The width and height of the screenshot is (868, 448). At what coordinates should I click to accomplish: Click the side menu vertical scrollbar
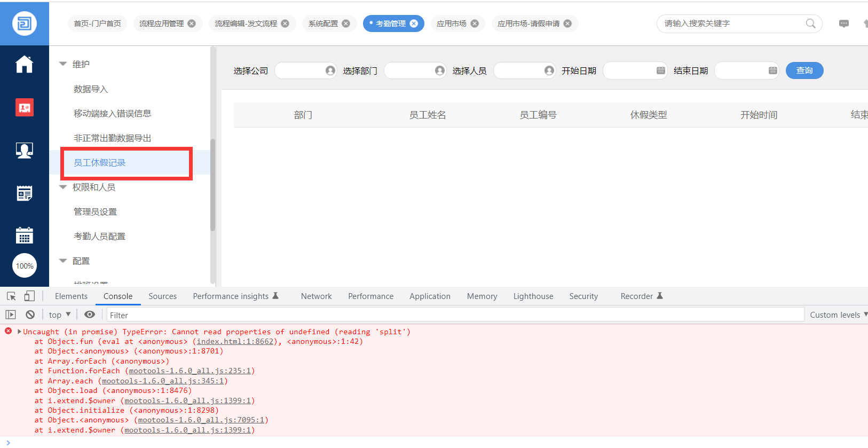tap(212, 185)
